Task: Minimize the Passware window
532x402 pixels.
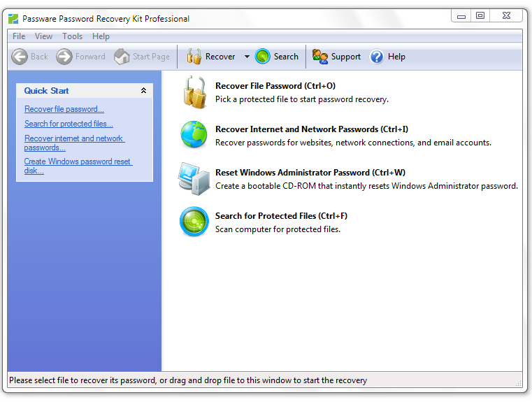Action: point(461,15)
